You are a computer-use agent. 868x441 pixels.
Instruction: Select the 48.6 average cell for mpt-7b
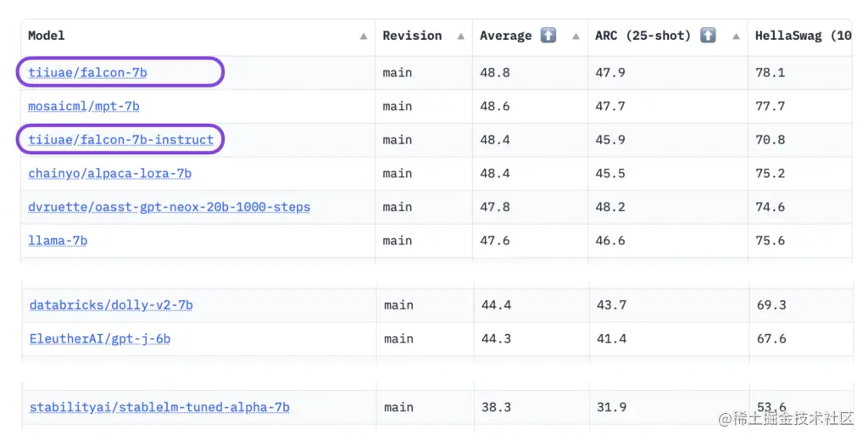click(531, 106)
